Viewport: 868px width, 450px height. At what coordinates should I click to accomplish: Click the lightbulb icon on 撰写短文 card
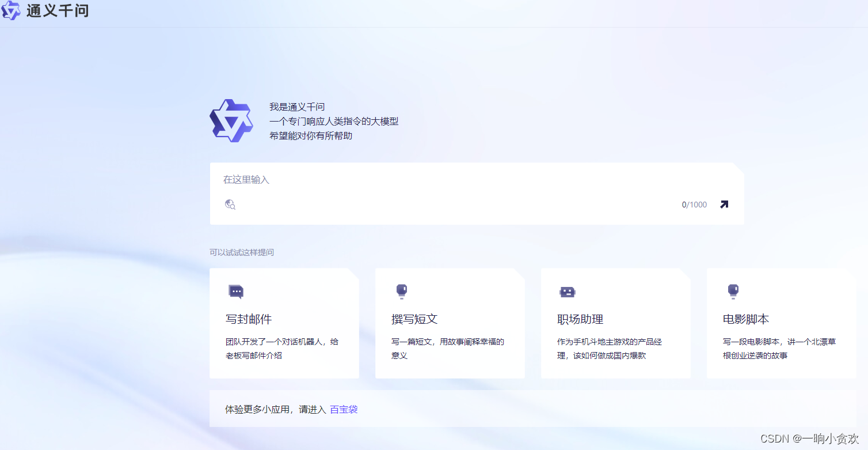(402, 292)
